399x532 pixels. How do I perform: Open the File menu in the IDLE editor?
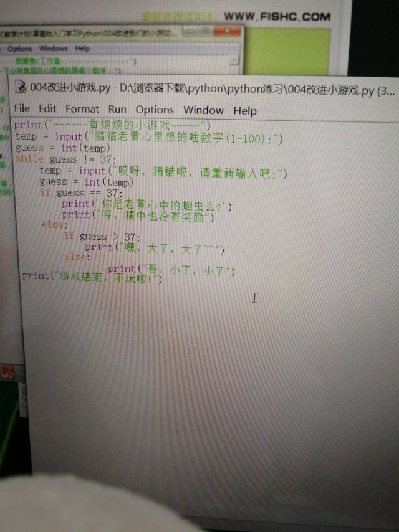click(x=22, y=108)
